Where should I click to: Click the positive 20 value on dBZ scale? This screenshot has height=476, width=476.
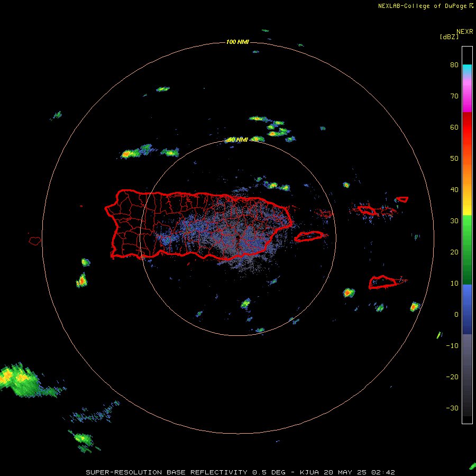click(454, 252)
